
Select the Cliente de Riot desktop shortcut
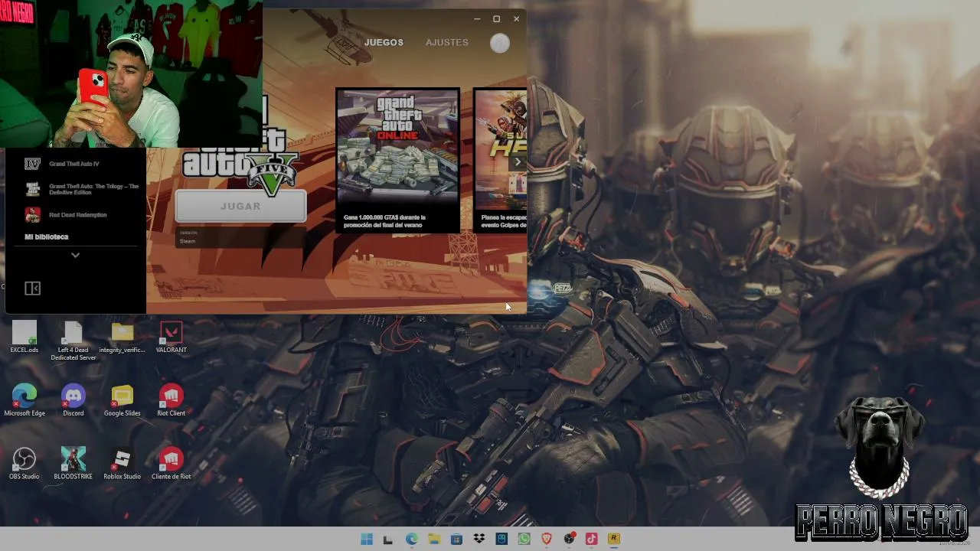point(171,465)
